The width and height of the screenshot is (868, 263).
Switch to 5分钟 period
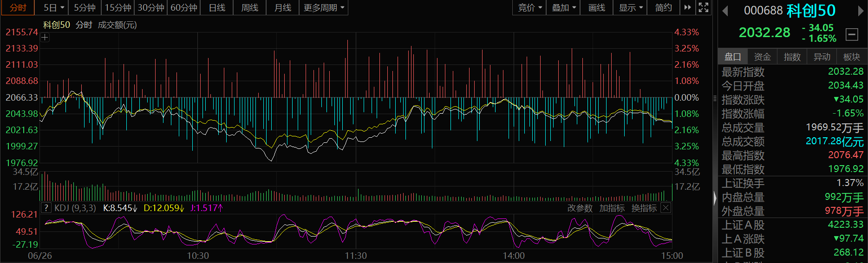(x=85, y=7)
